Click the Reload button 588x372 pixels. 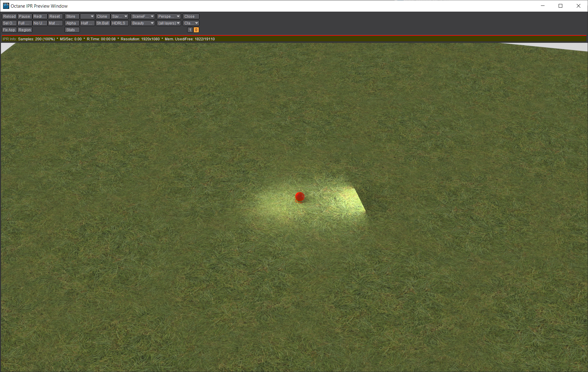[9, 17]
